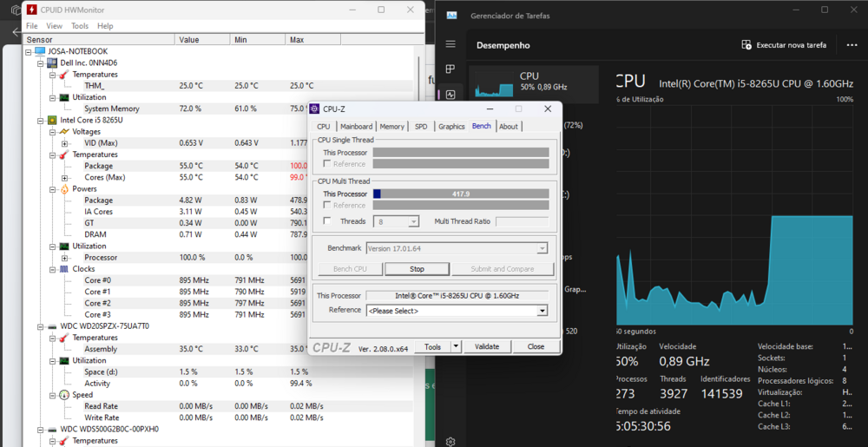Screen dimensions: 868x447
Task: Toggle CPU Multi Thread Reference checkbox
Action: coord(327,206)
